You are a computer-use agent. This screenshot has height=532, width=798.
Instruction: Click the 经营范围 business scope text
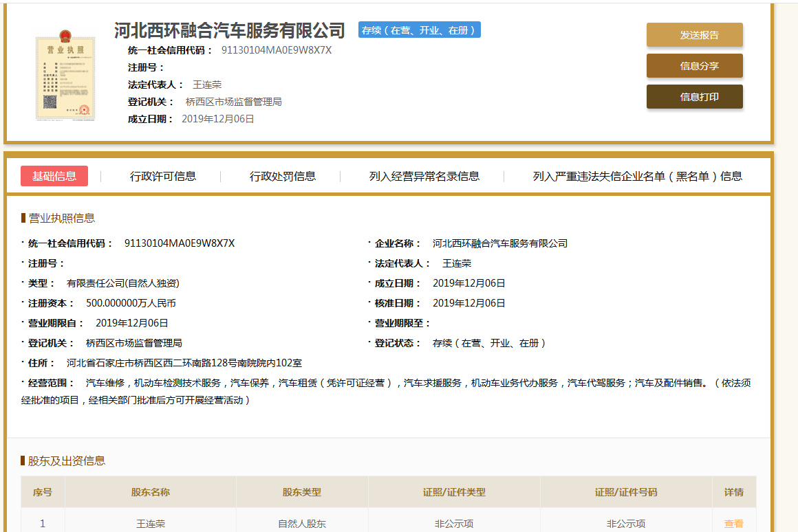[387, 391]
